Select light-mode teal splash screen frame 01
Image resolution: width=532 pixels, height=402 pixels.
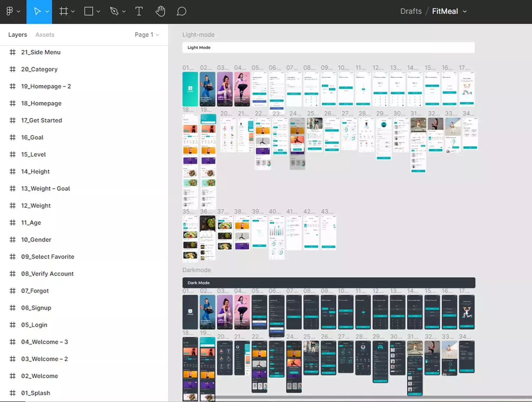point(190,89)
